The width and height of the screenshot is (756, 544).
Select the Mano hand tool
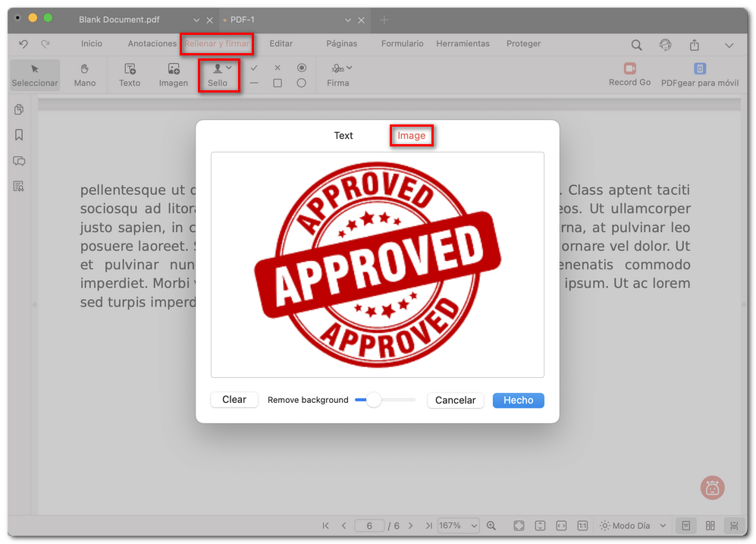pyautogui.click(x=85, y=74)
